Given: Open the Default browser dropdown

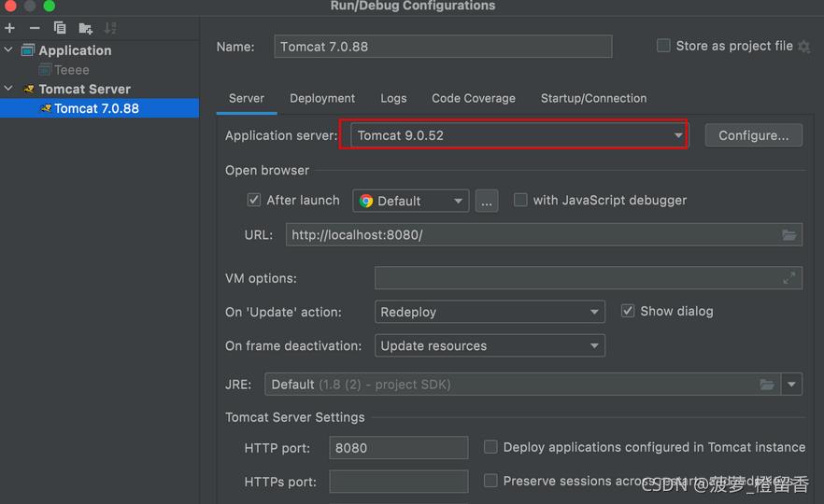Looking at the screenshot, I should 411,201.
